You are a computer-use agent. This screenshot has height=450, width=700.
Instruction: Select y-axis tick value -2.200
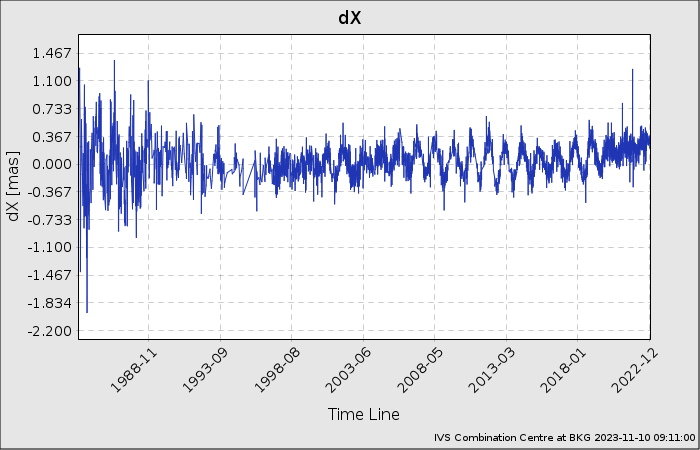[50, 331]
